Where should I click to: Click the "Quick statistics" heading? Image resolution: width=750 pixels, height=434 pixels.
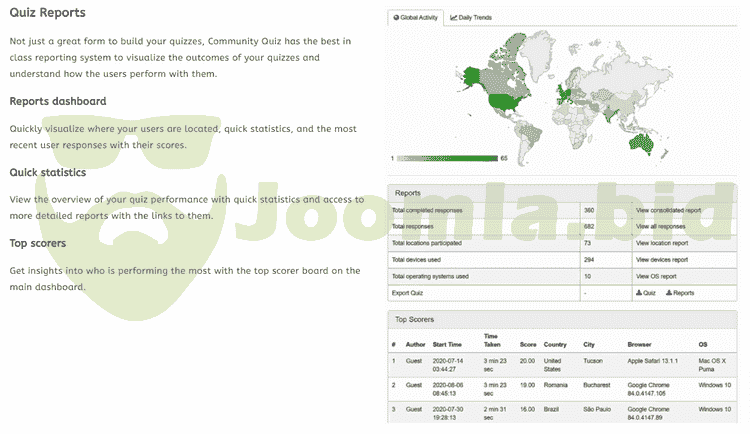pyautogui.click(x=48, y=173)
